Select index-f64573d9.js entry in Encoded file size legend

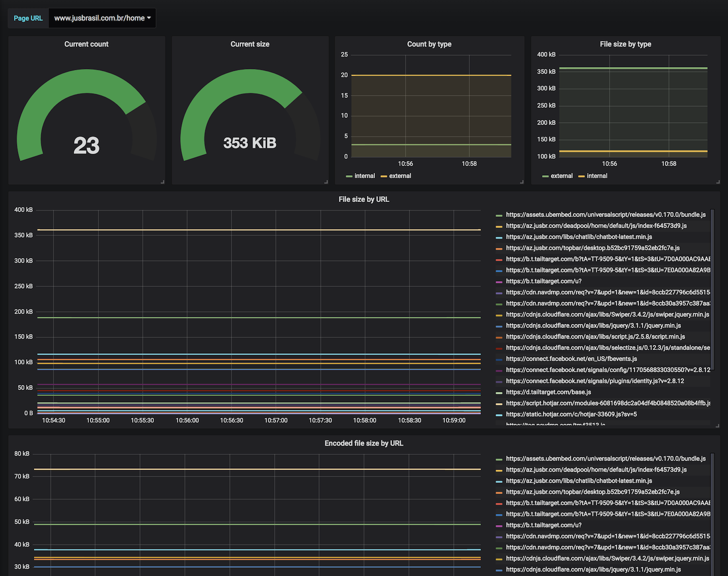pos(596,470)
